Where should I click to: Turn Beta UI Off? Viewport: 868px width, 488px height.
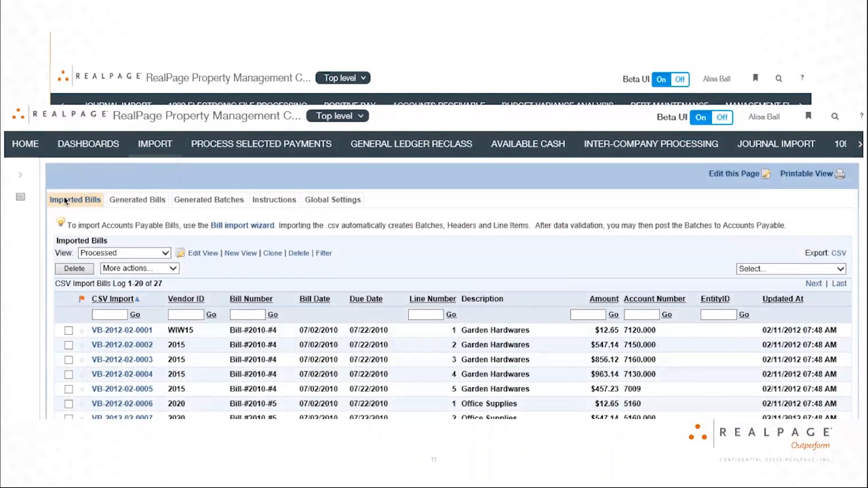coord(722,117)
